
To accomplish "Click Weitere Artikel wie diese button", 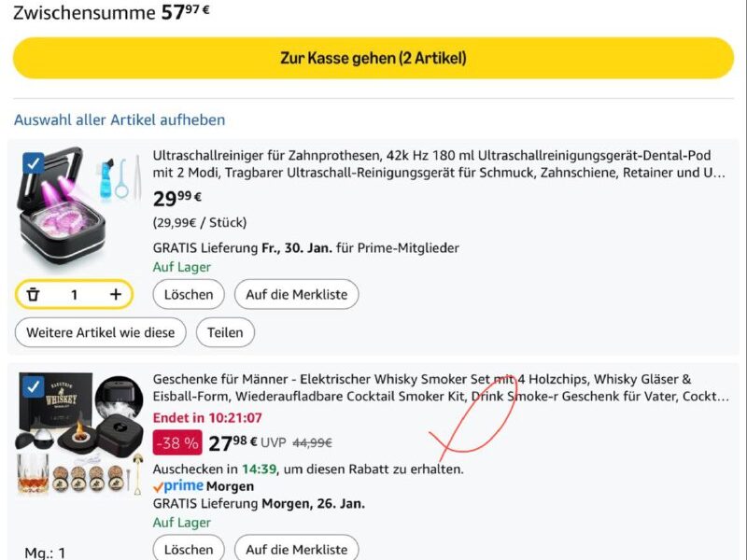I will click(x=101, y=332).
